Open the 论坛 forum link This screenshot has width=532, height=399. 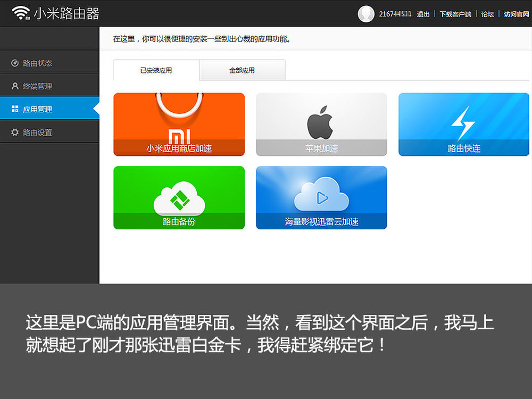(x=487, y=14)
